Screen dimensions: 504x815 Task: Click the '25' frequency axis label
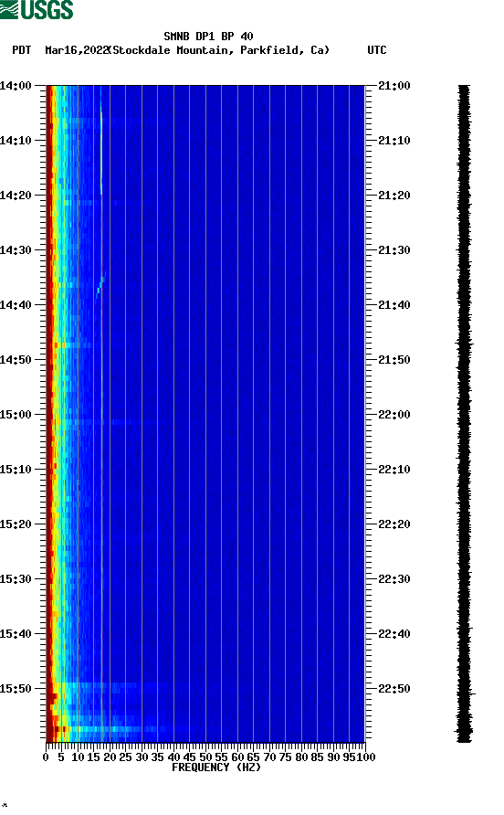(125, 757)
